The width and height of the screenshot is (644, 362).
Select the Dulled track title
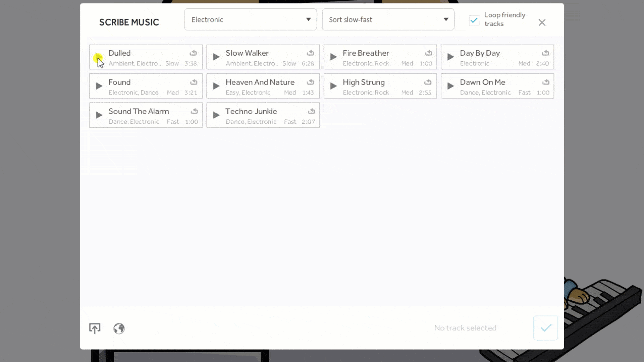pos(119,53)
